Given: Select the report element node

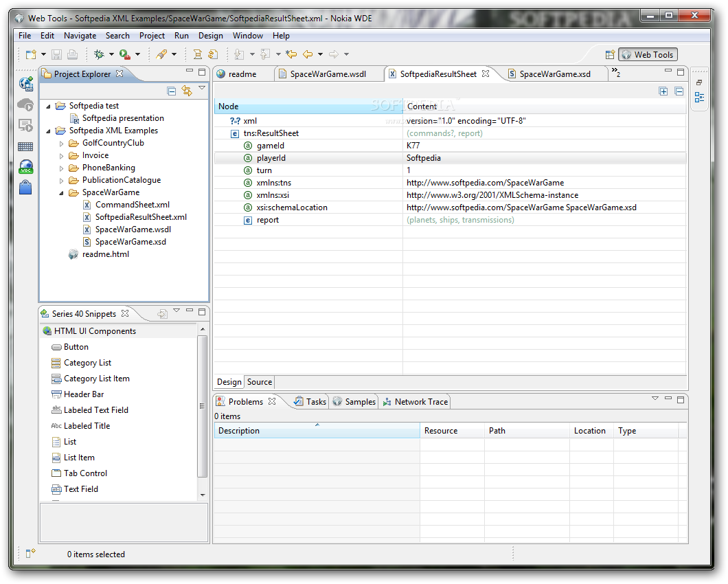Looking at the screenshot, I should 267,221.
